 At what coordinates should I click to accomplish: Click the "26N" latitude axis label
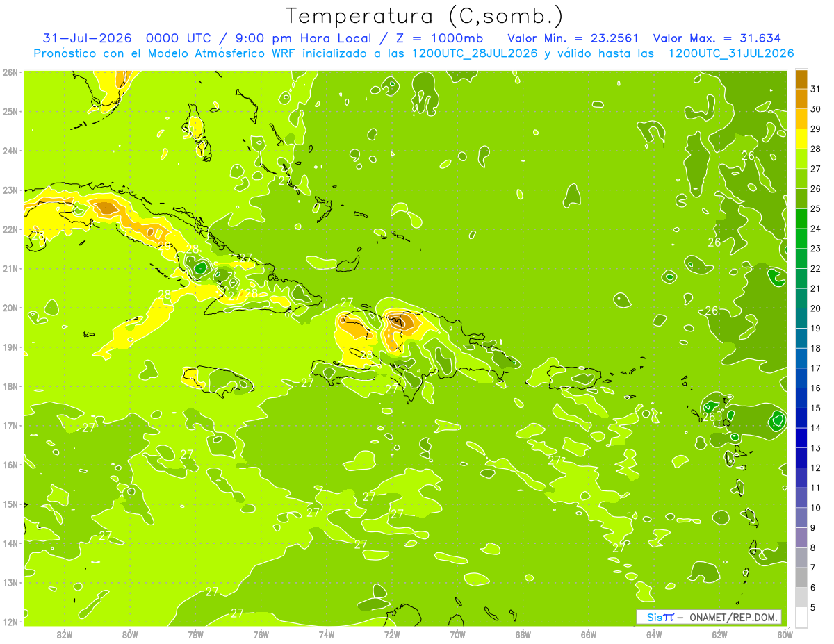10,72
